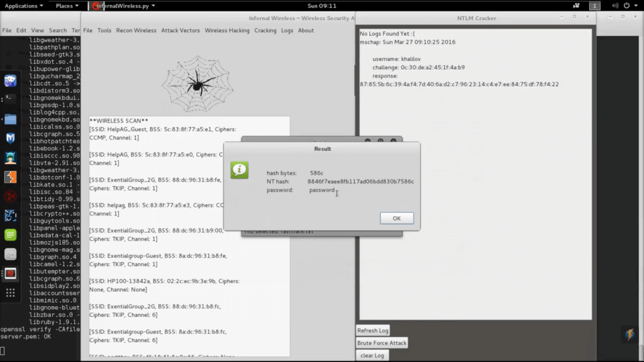
Task: Click the Refresh Log button
Action: tap(373, 331)
